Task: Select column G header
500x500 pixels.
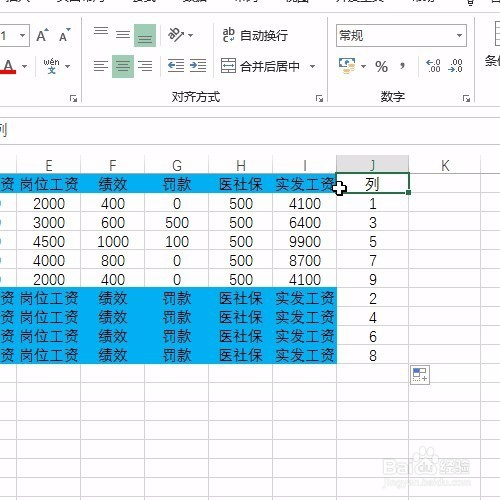Action: pos(177,165)
